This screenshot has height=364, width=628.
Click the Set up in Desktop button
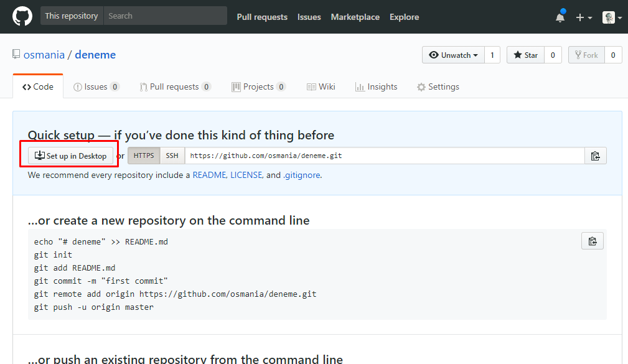click(x=71, y=156)
